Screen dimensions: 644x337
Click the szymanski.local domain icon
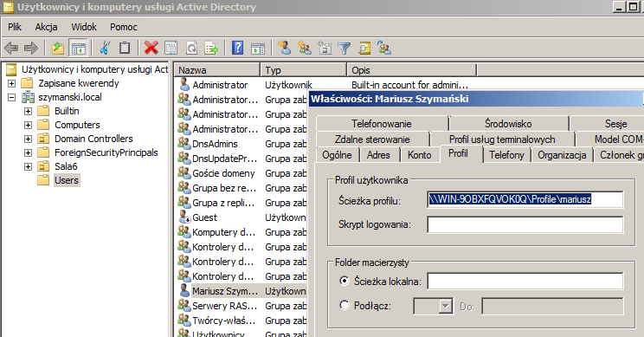pos(28,97)
